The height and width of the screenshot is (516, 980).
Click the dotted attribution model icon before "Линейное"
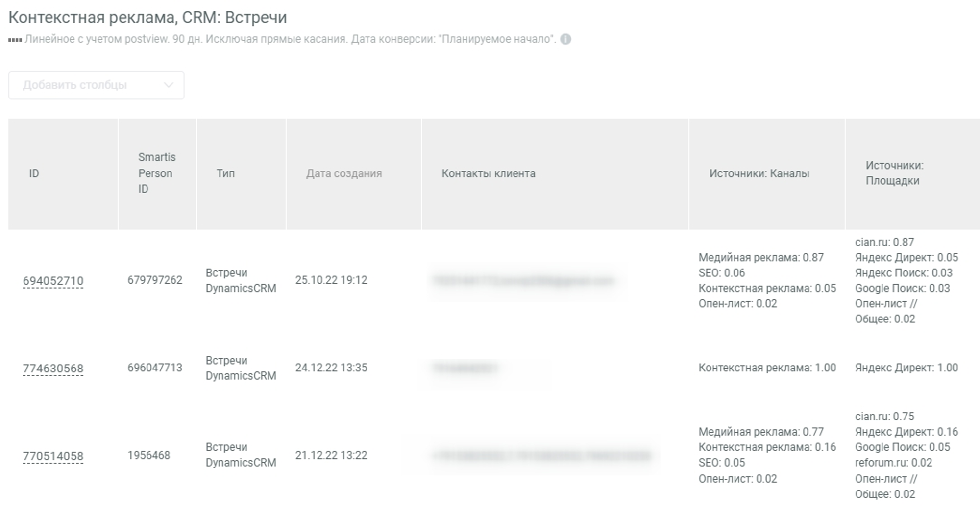pyautogui.click(x=15, y=40)
